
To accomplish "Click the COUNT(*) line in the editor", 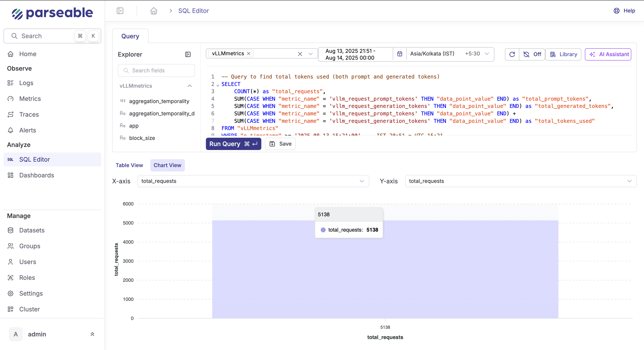I will 280,91.
